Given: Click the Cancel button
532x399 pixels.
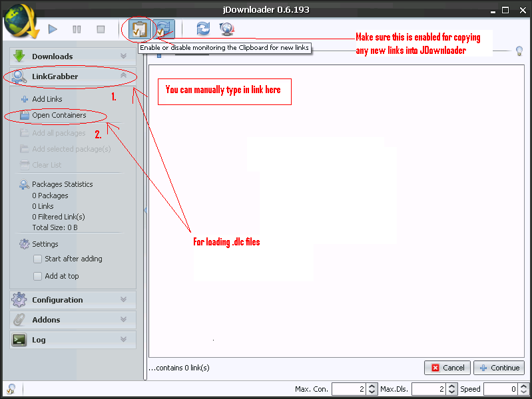Looking at the screenshot, I should click(447, 368).
